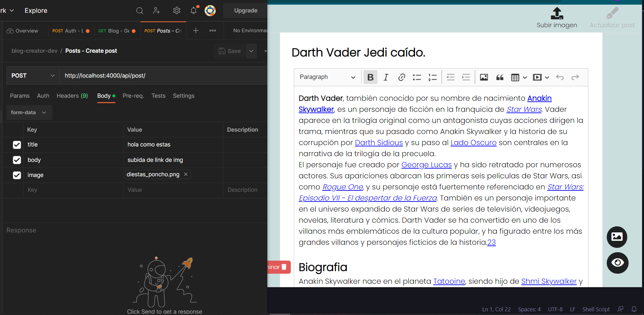Click the Actualizar post button

pos(612,18)
